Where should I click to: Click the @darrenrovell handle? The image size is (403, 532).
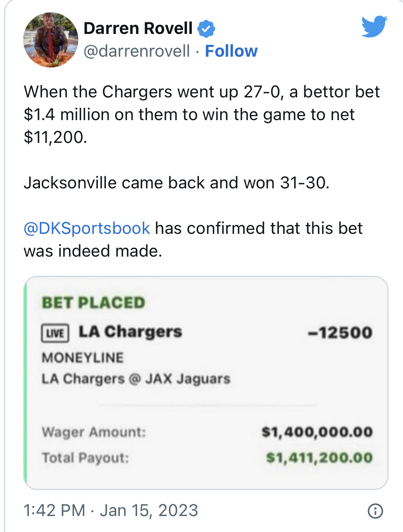point(137,51)
